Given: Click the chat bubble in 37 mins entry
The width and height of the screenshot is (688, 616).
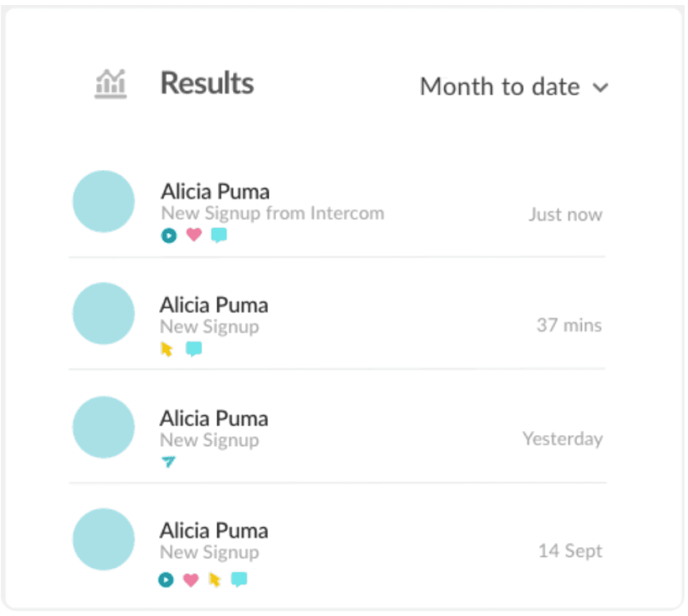Looking at the screenshot, I should coord(193,349).
